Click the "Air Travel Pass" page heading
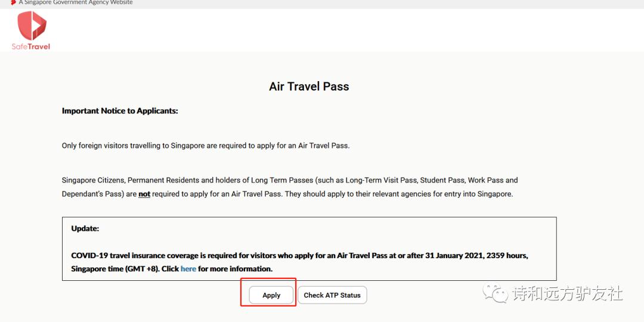Image resolution: width=644 pixels, height=322 pixels. coord(309,86)
